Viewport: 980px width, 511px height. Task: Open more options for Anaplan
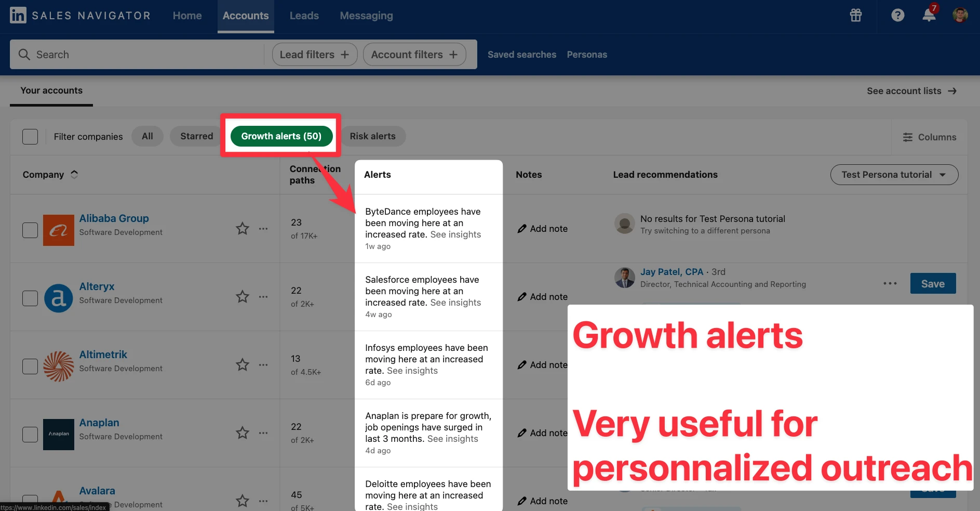coord(263,433)
